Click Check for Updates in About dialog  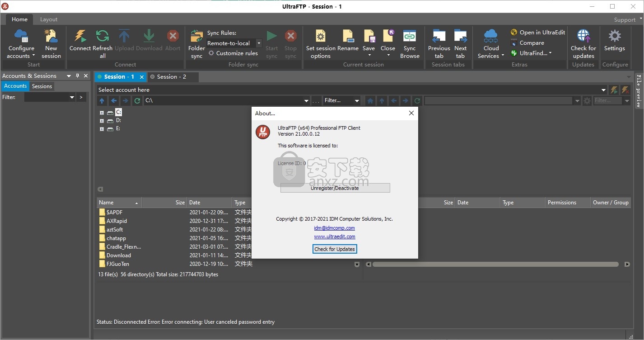[x=335, y=249]
